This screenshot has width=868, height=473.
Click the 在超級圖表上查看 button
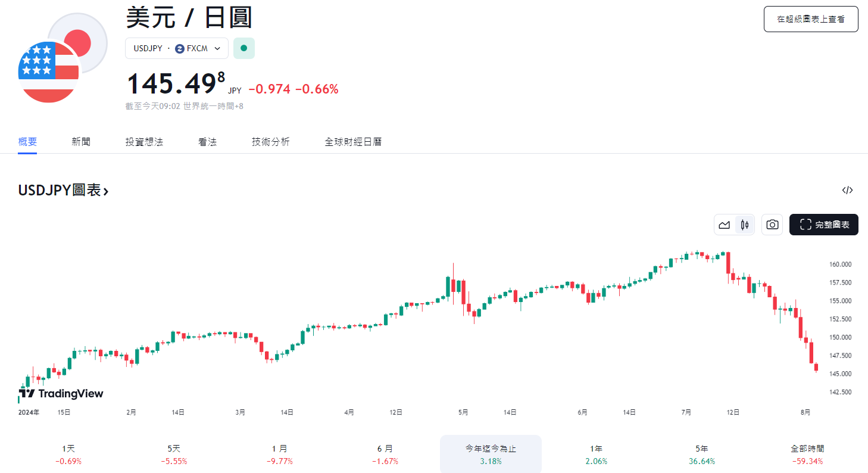coord(810,18)
